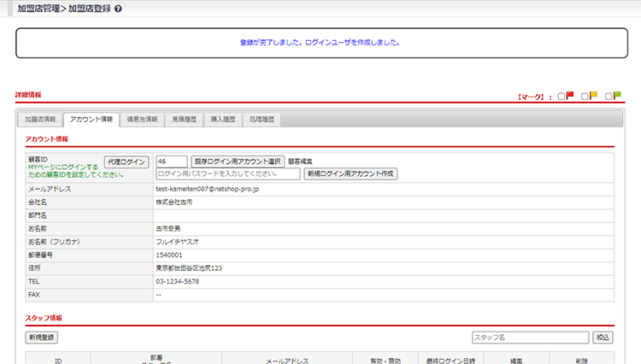This screenshot has height=364, width=641.
Task: Switch to the 加盟店情報 tab
Action: [40, 120]
